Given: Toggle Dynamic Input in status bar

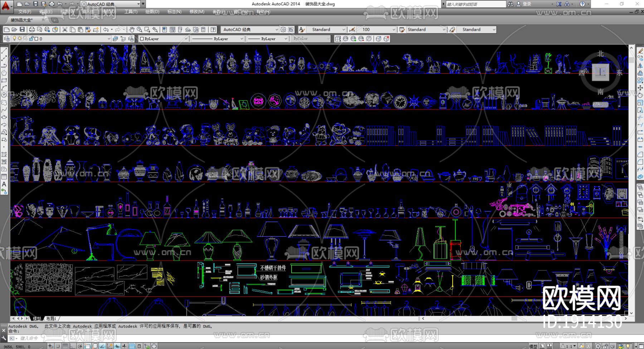Looking at the screenshot, I should point(117,346).
